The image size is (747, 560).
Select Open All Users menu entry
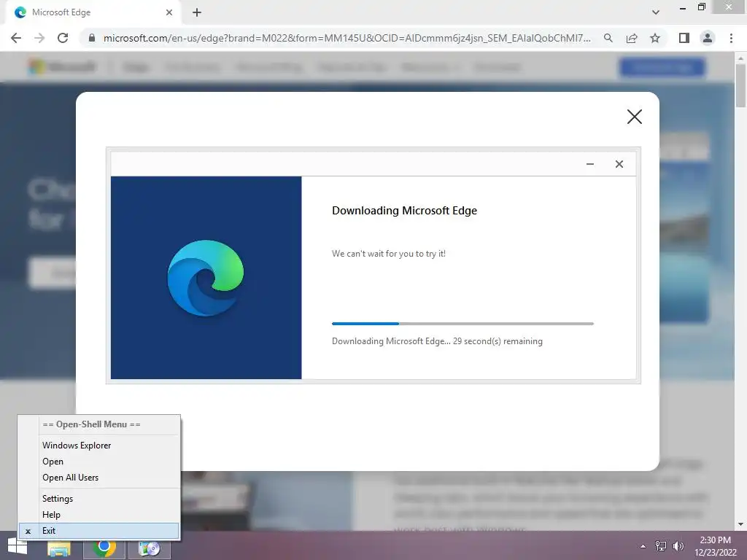99,478
